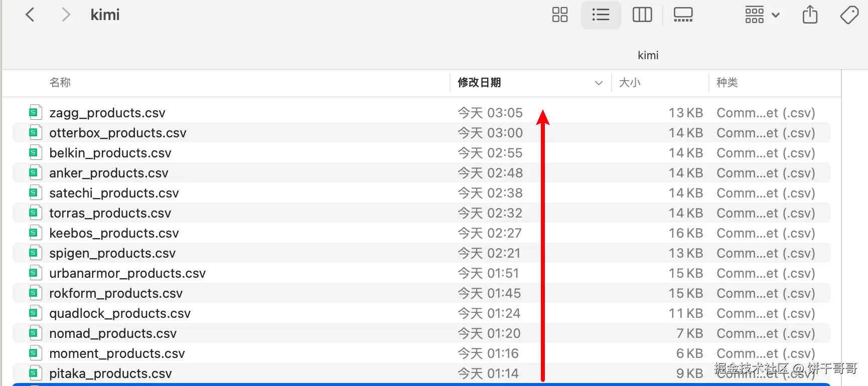Sort by the 名称 column header

pos(60,82)
